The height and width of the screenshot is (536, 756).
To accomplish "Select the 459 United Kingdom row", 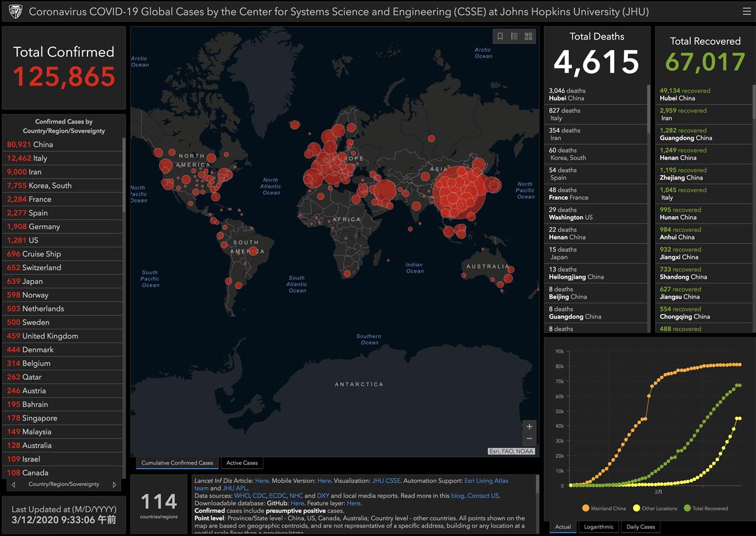I will [64, 336].
